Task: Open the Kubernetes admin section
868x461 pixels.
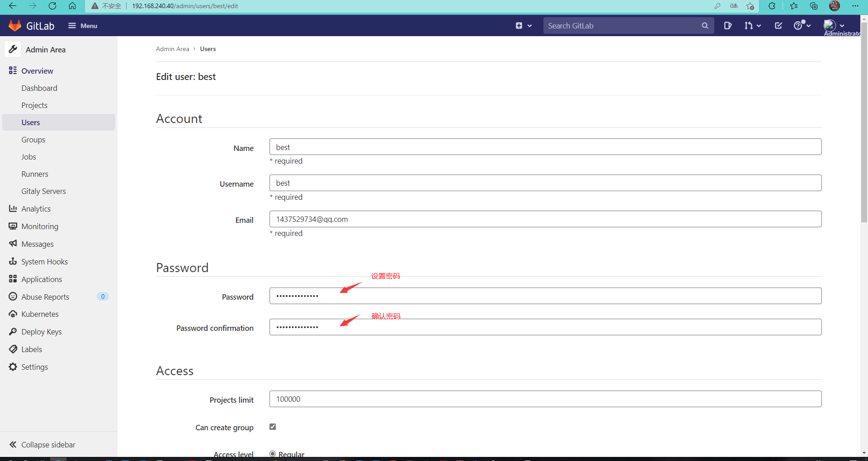Action: pyautogui.click(x=40, y=314)
